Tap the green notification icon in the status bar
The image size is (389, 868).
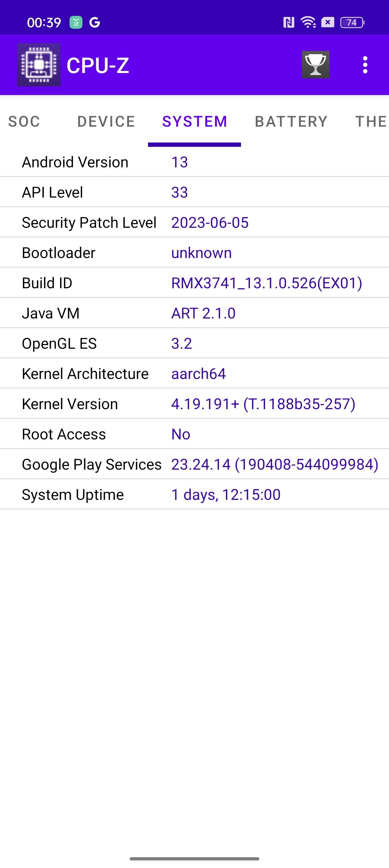(x=76, y=22)
